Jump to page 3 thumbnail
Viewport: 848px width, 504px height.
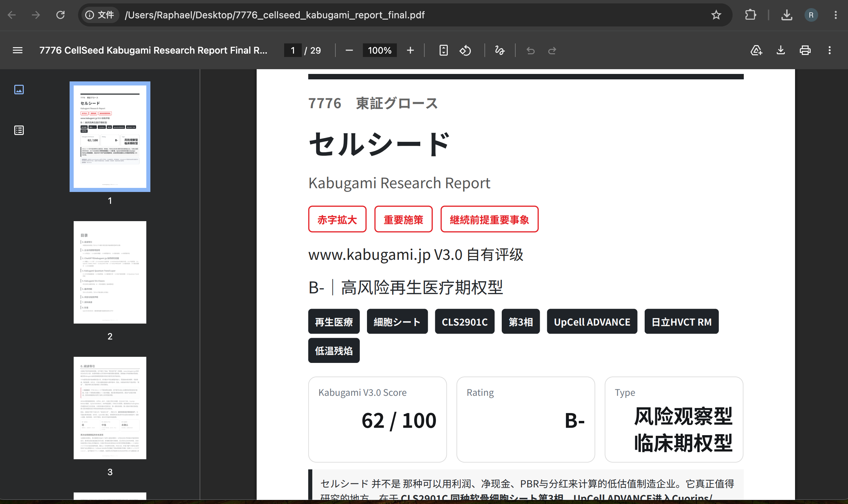point(110,408)
